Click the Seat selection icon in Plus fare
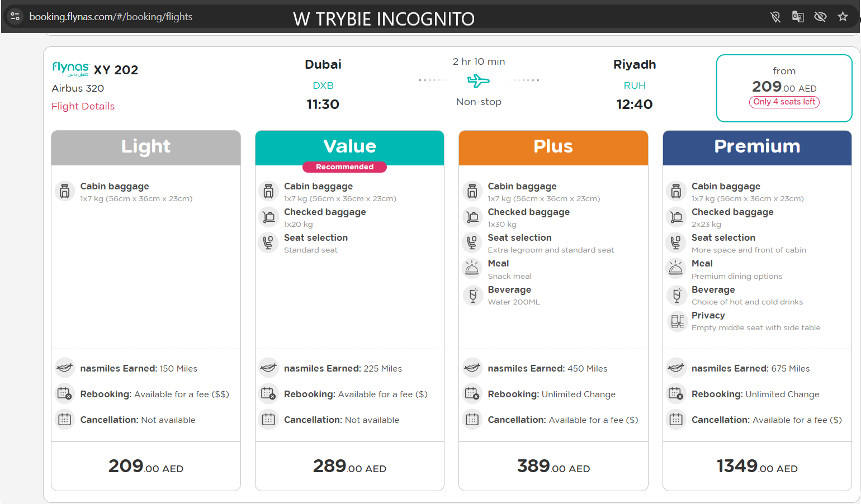Viewport: 861px width, 504px height. coord(472,243)
